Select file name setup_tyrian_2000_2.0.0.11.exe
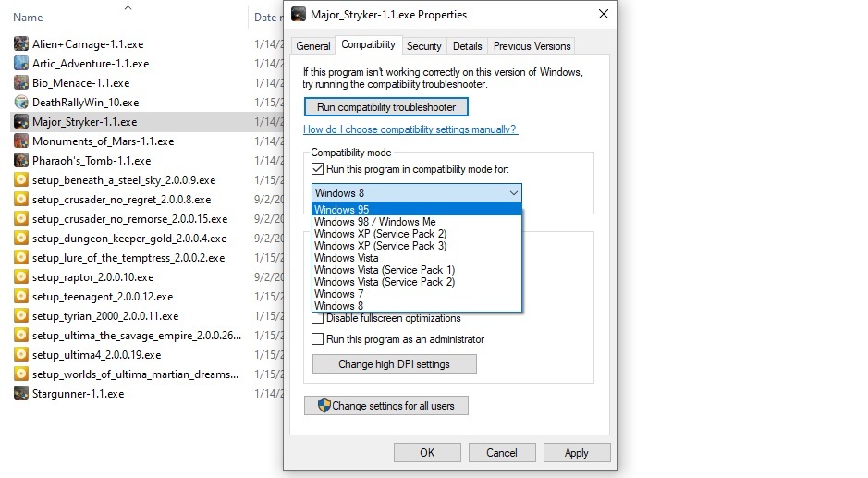 coord(105,315)
